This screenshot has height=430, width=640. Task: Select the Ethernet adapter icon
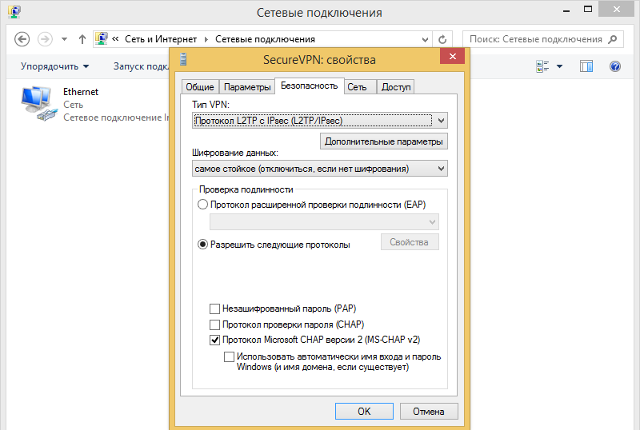click(38, 104)
